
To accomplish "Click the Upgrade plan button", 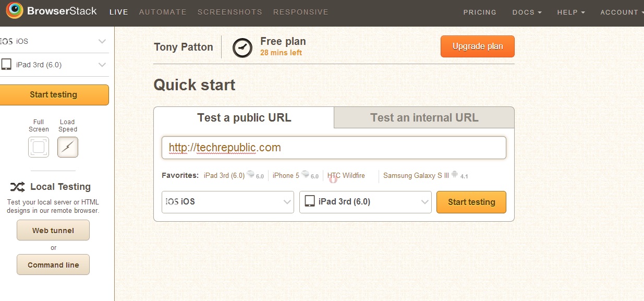I will (x=478, y=46).
